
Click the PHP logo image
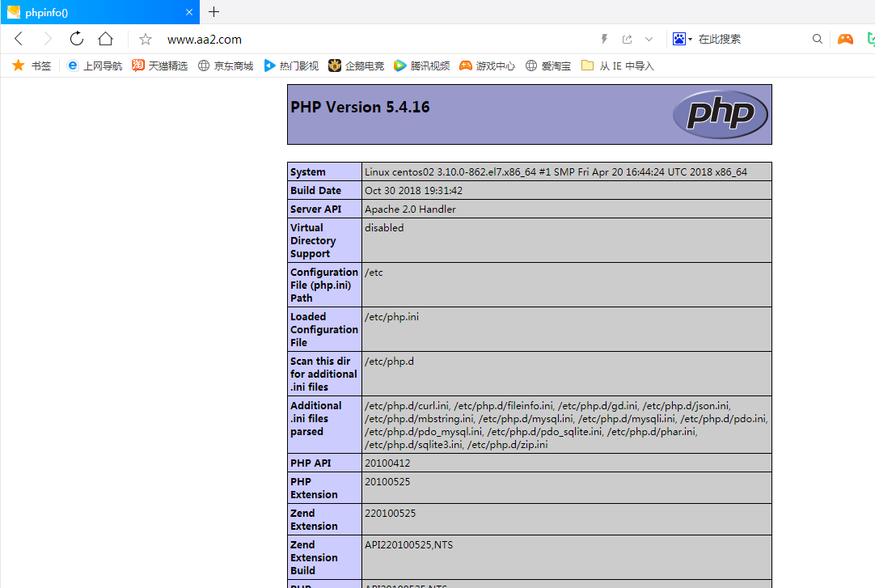point(720,114)
